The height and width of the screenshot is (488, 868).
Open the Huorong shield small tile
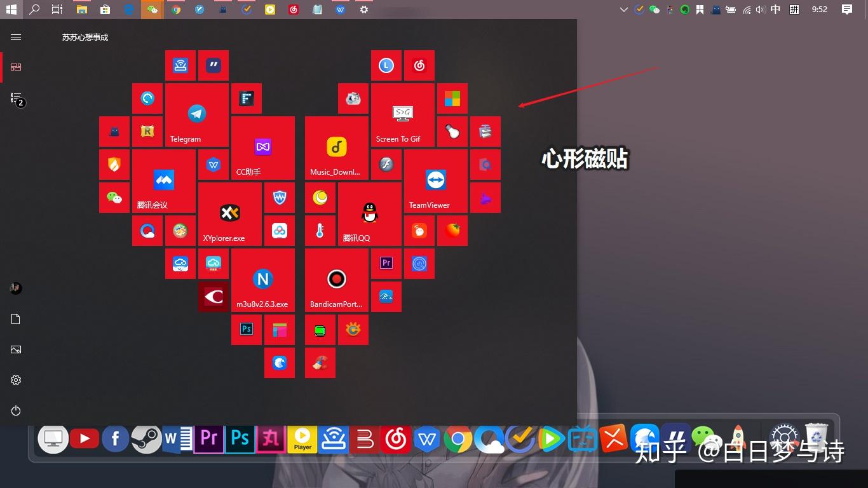pyautogui.click(x=114, y=165)
